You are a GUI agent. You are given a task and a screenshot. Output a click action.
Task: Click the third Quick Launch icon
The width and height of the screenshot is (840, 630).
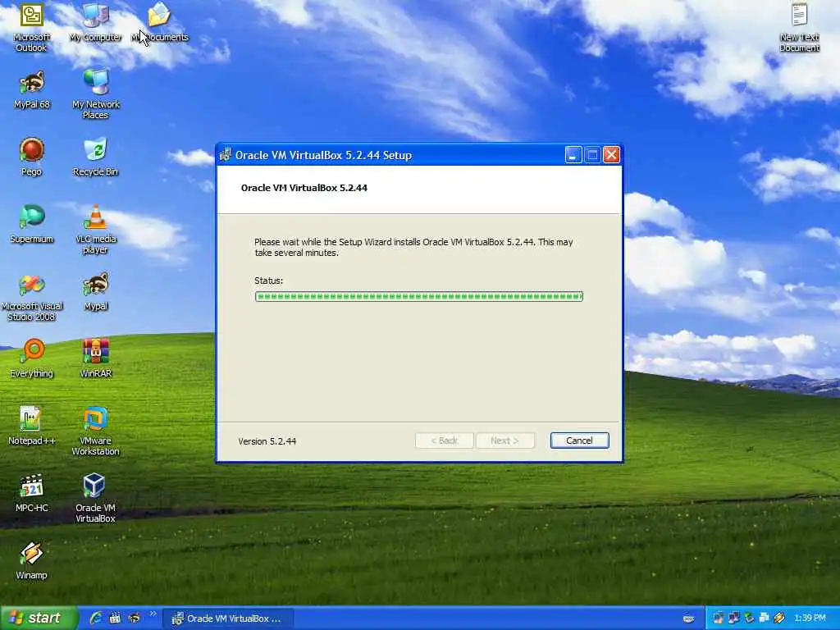[x=134, y=619]
